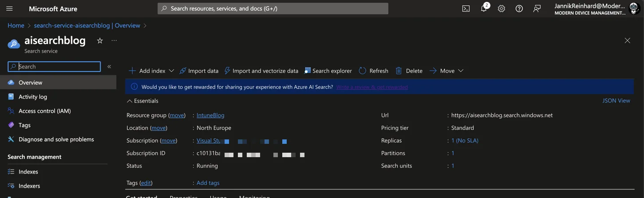Open the notifications bell
The height and width of the screenshot is (198, 644).
click(x=484, y=8)
